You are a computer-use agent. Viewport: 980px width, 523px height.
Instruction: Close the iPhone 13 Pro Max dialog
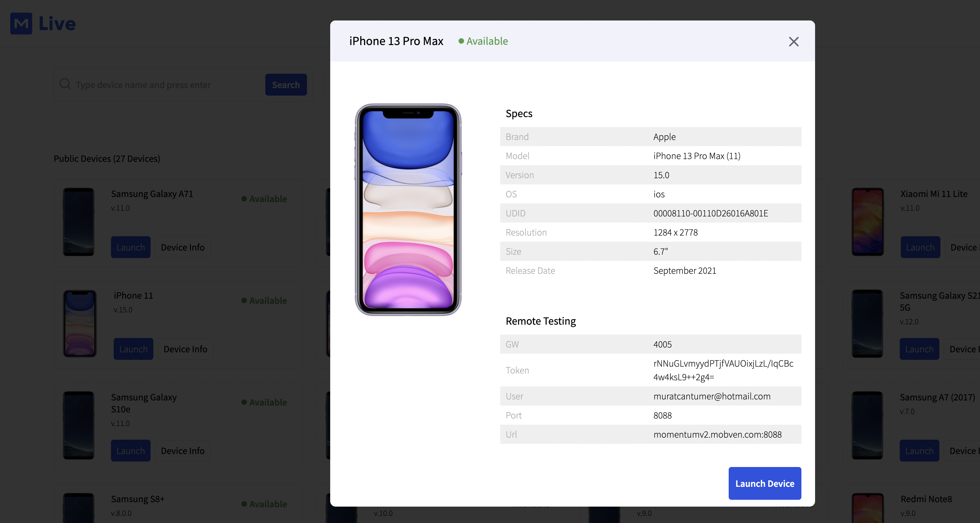click(794, 41)
